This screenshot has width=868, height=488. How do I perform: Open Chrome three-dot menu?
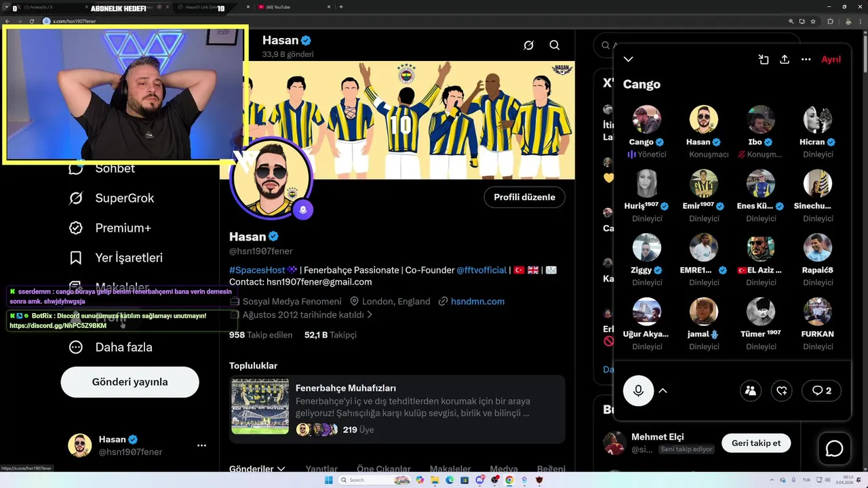[861, 21]
